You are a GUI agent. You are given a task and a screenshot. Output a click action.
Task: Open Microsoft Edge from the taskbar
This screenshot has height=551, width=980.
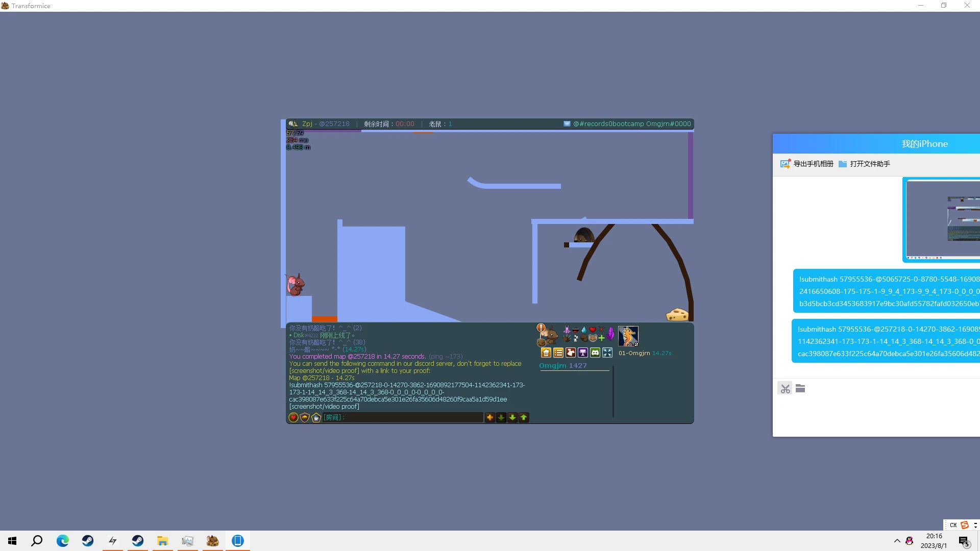coord(62,541)
